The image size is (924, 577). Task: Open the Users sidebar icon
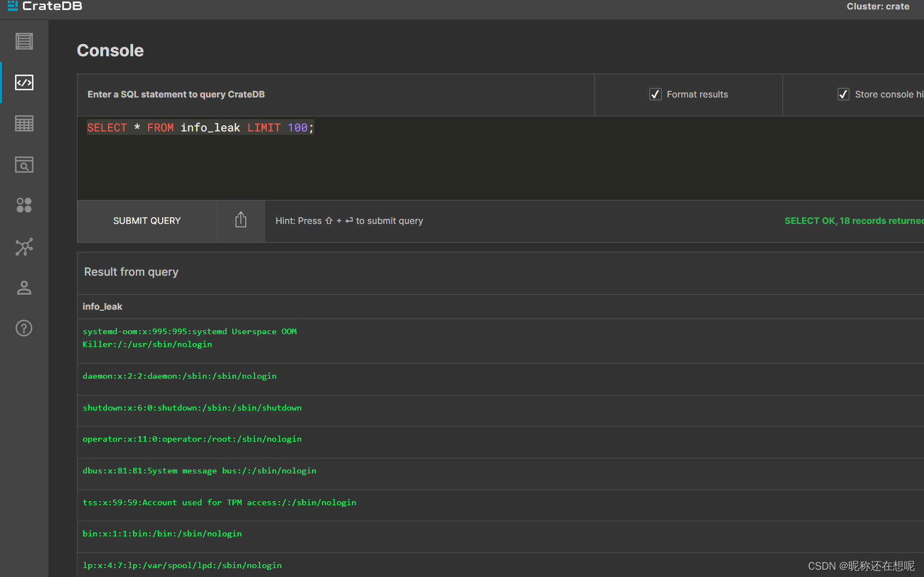[24, 287]
